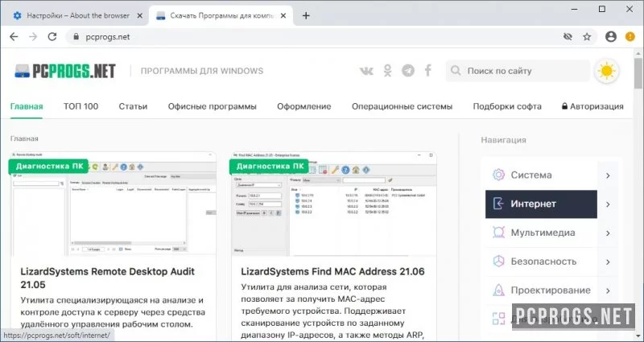Click the scrollbar up arrow
644x342 pixels.
(638, 52)
